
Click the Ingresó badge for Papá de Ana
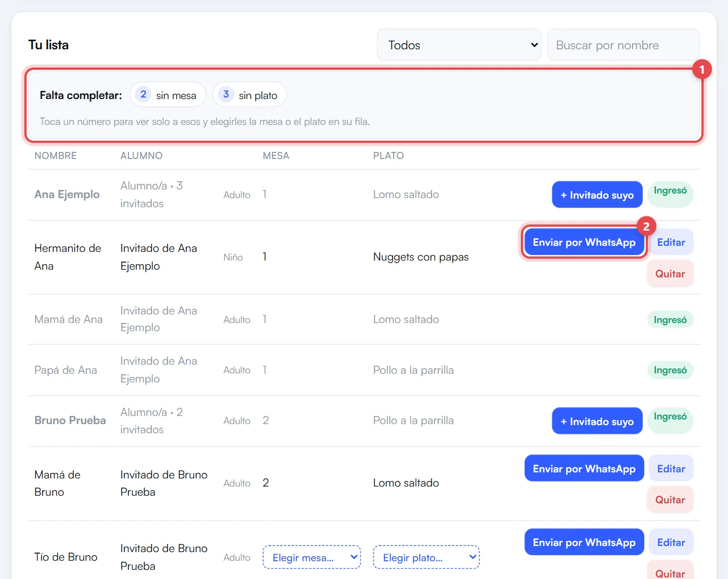pos(670,370)
